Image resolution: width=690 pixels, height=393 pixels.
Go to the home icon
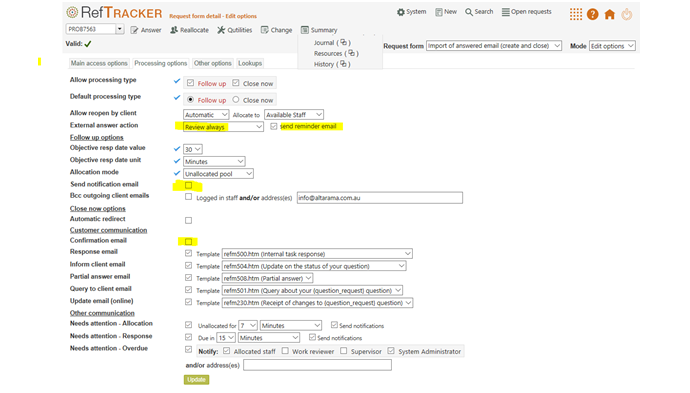pos(609,14)
